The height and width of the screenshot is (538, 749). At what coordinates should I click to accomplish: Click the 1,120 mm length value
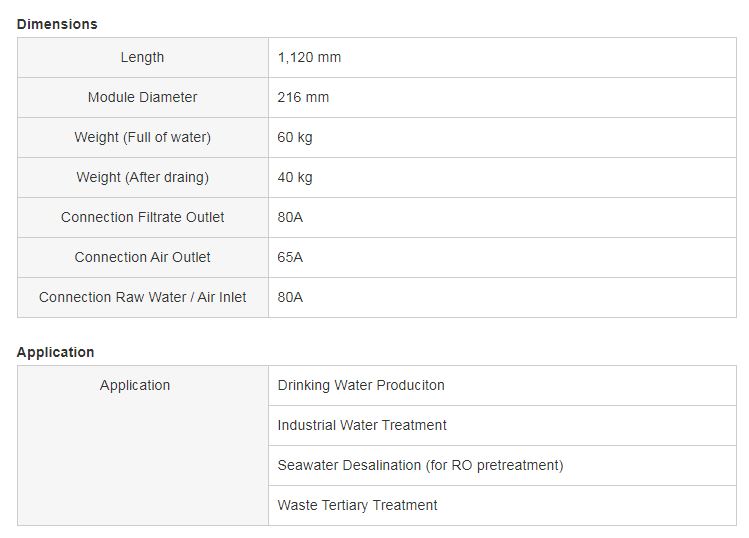point(309,57)
